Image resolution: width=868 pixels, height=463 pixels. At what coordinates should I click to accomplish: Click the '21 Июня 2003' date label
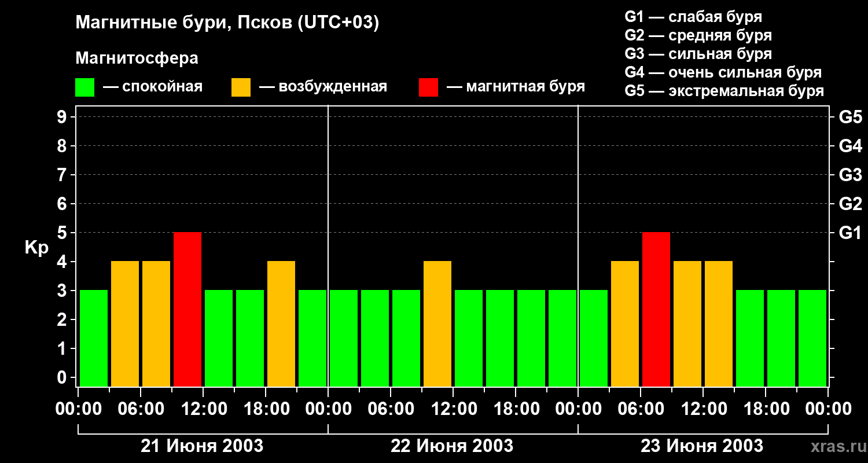point(203,446)
